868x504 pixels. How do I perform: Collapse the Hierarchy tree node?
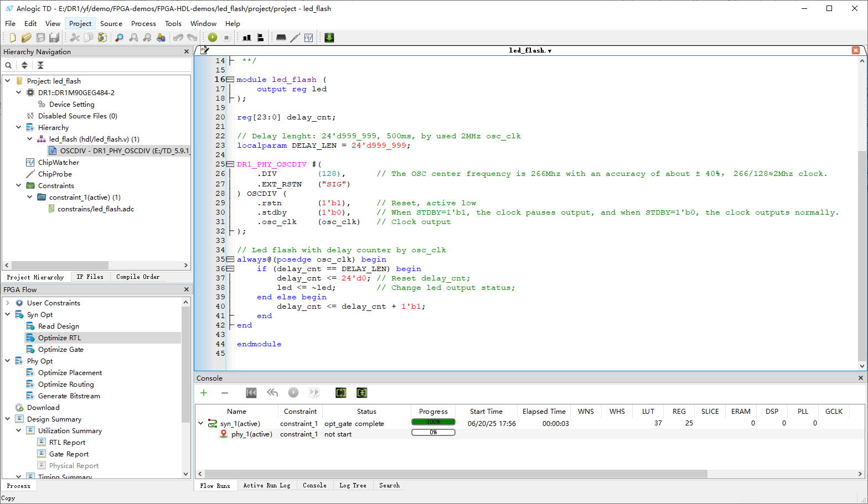pos(19,127)
